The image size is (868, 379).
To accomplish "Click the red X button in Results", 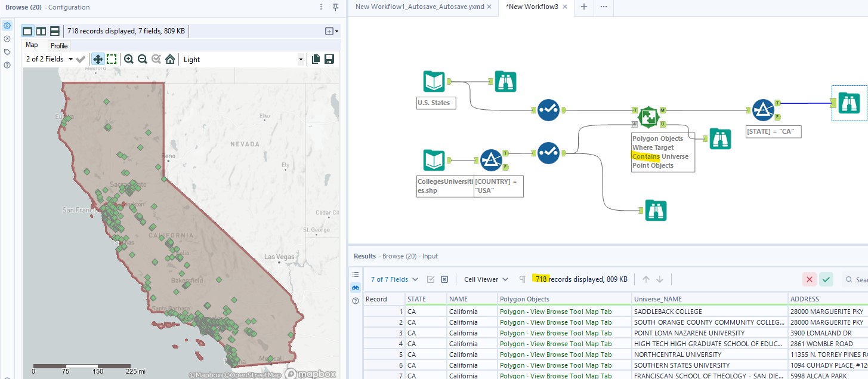I will tap(809, 279).
